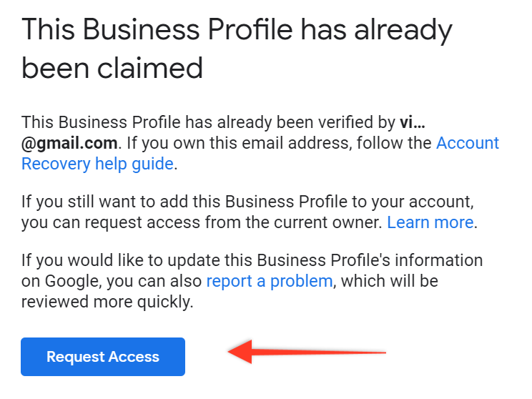The image size is (532, 399).
Task: Open the report a problem link
Action: pyautogui.click(x=269, y=281)
